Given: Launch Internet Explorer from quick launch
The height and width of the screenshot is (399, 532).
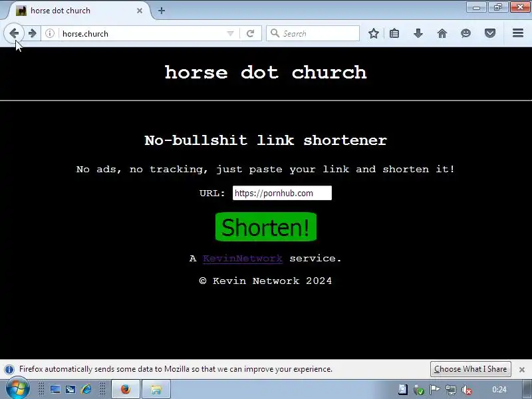Looking at the screenshot, I should [x=86, y=389].
